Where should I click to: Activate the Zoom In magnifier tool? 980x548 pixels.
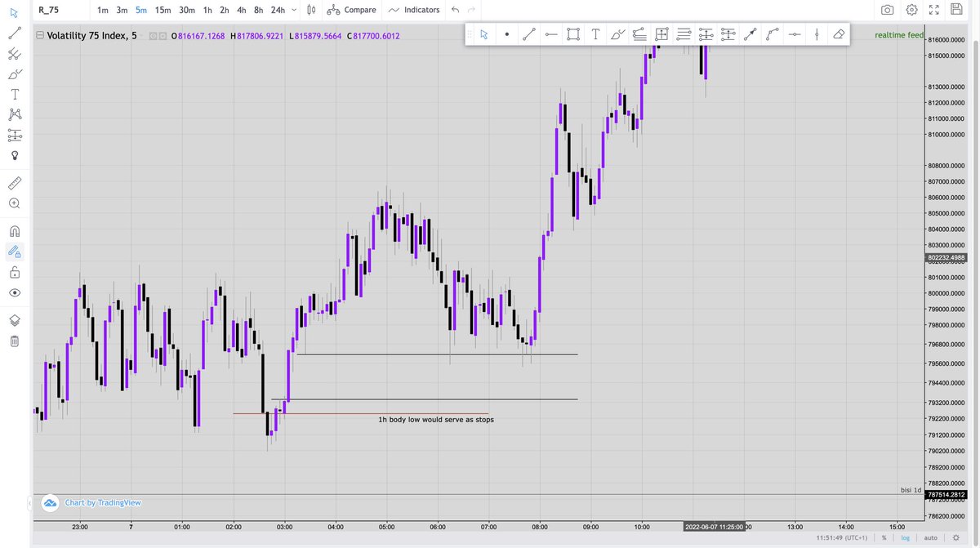tap(14, 203)
